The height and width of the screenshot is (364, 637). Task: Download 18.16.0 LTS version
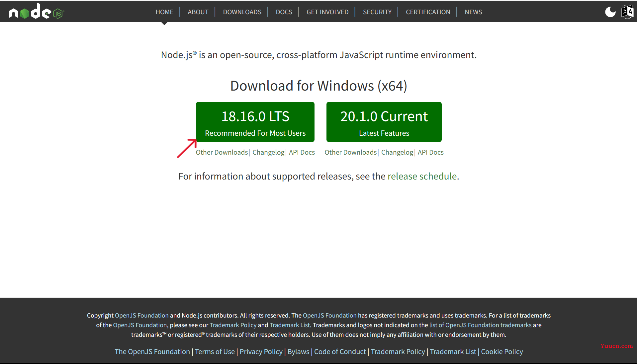pos(255,122)
